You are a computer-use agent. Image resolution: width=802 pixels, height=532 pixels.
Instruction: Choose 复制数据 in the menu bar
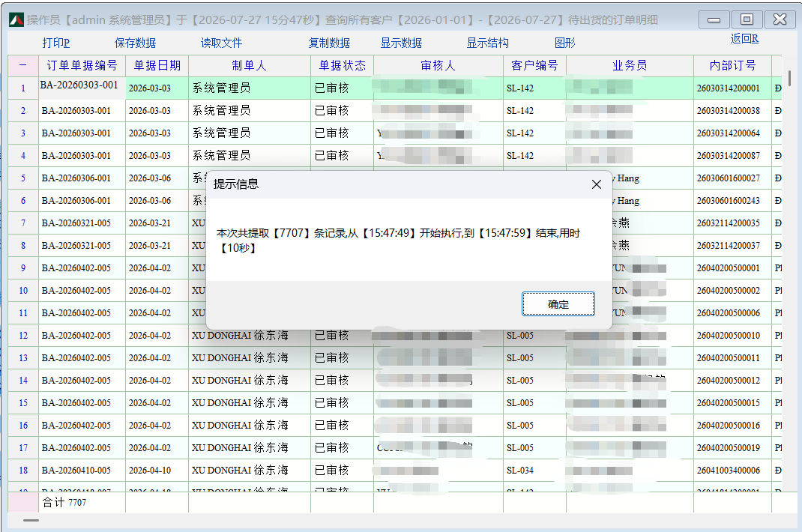pos(329,43)
